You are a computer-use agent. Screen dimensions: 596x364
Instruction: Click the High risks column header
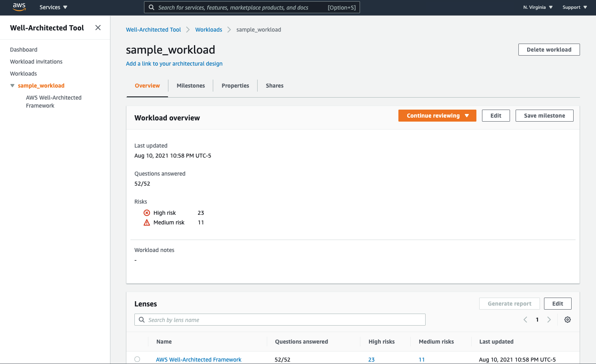[x=382, y=342]
